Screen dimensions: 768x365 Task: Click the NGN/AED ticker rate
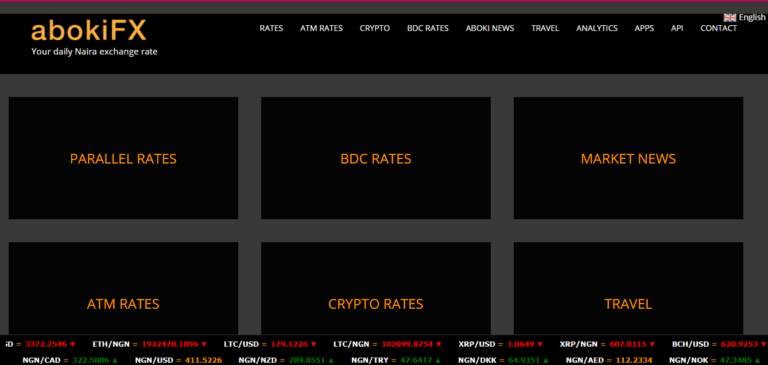point(609,361)
